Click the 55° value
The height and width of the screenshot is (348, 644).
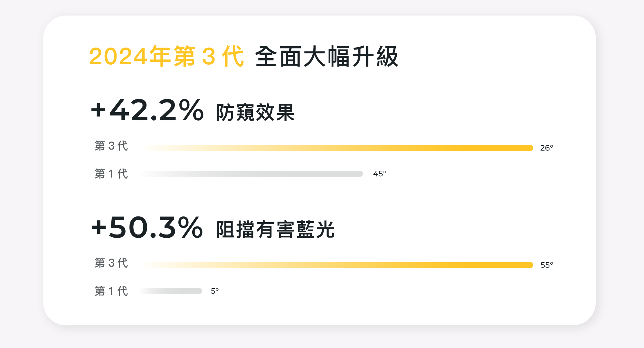click(x=546, y=265)
